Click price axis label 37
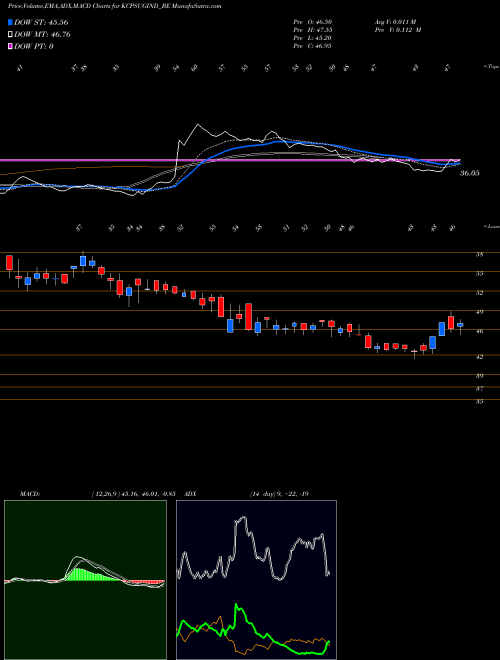The height and width of the screenshot is (660, 500). [x=479, y=389]
